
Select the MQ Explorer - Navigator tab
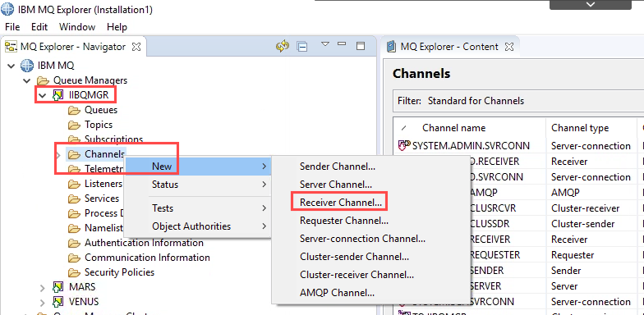[72, 47]
